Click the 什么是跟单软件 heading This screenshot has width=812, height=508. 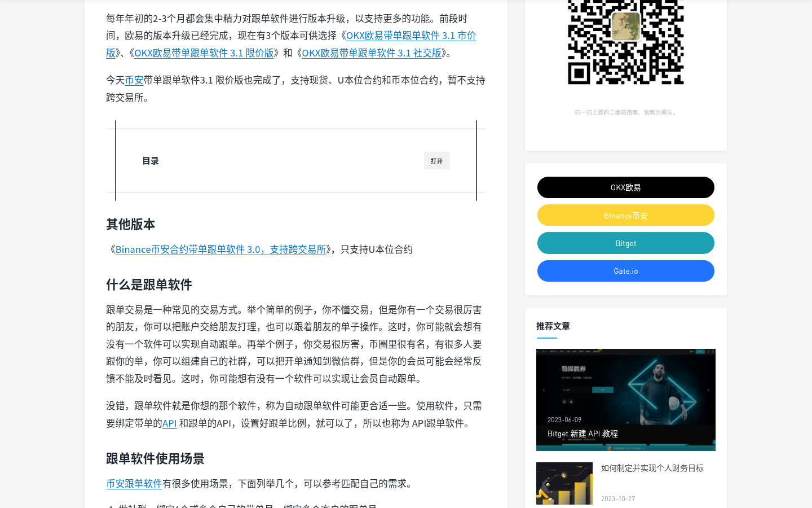coord(149,285)
